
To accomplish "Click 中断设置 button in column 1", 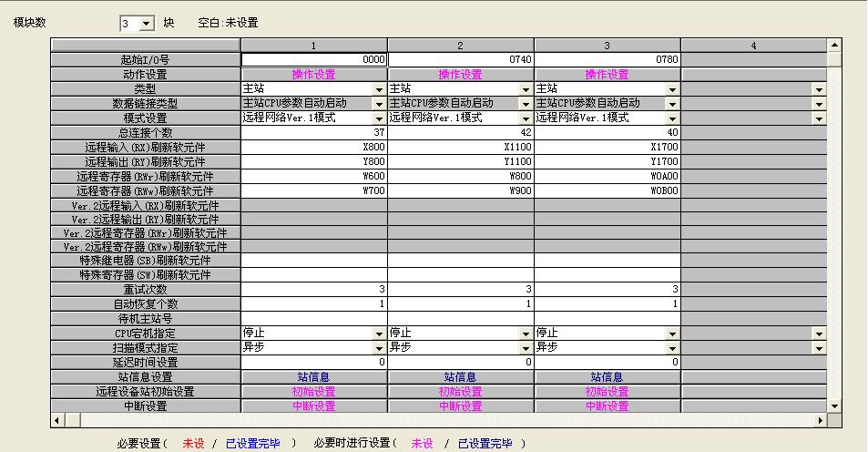I will 313,406.
